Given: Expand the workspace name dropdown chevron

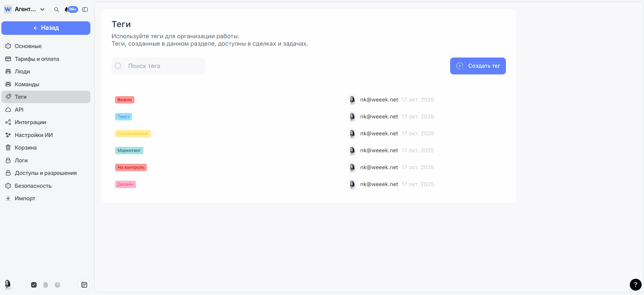Looking at the screenshot, I should [x=42, y=9].
